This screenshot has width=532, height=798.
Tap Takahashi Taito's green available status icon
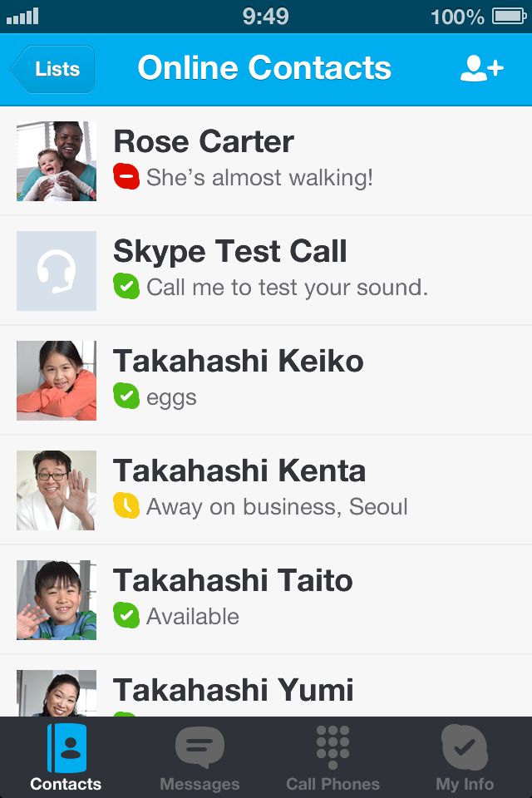tap(126, 615)
